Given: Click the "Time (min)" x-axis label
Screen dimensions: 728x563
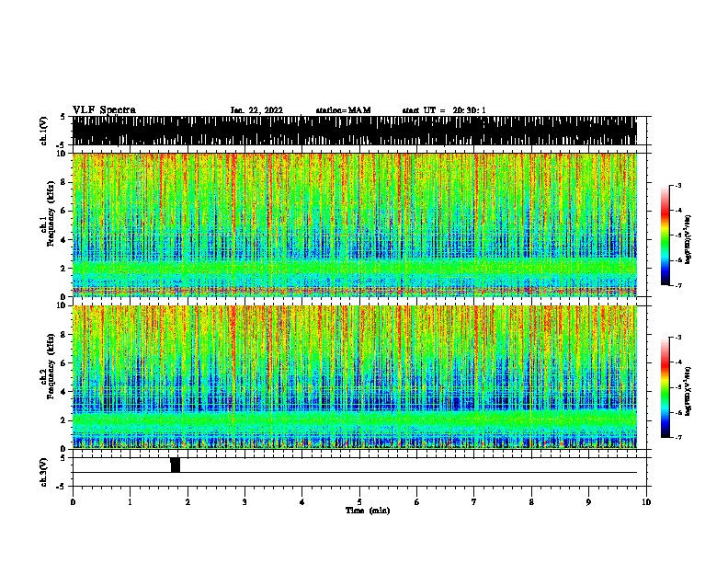Looking at the screenshot, I should click(368, 511).
